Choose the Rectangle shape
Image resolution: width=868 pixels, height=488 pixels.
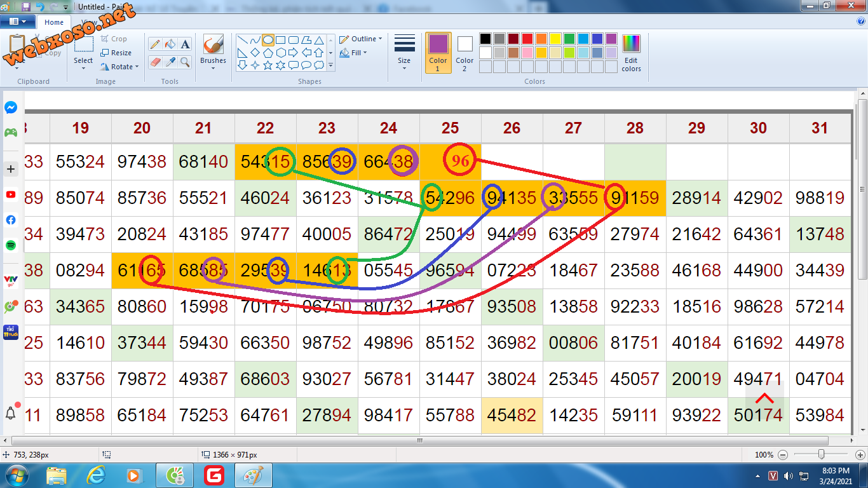point(281,40)
